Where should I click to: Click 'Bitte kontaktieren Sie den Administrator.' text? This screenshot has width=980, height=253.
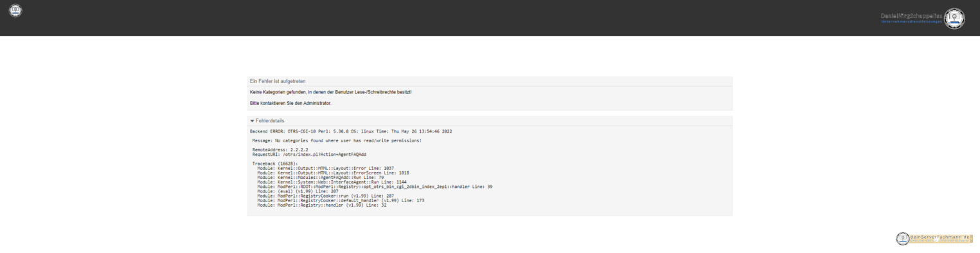[290, 103]
